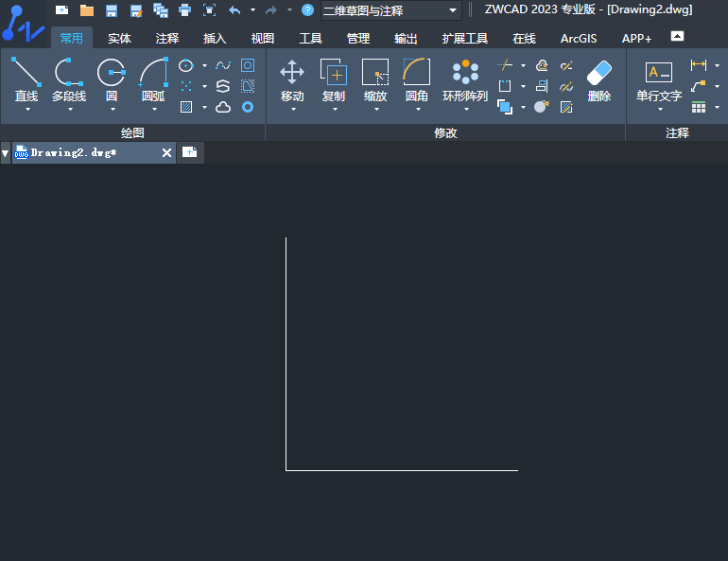Expand the Trim tool dropdown arrow
The image size is (728, 561).
[523, 65]
